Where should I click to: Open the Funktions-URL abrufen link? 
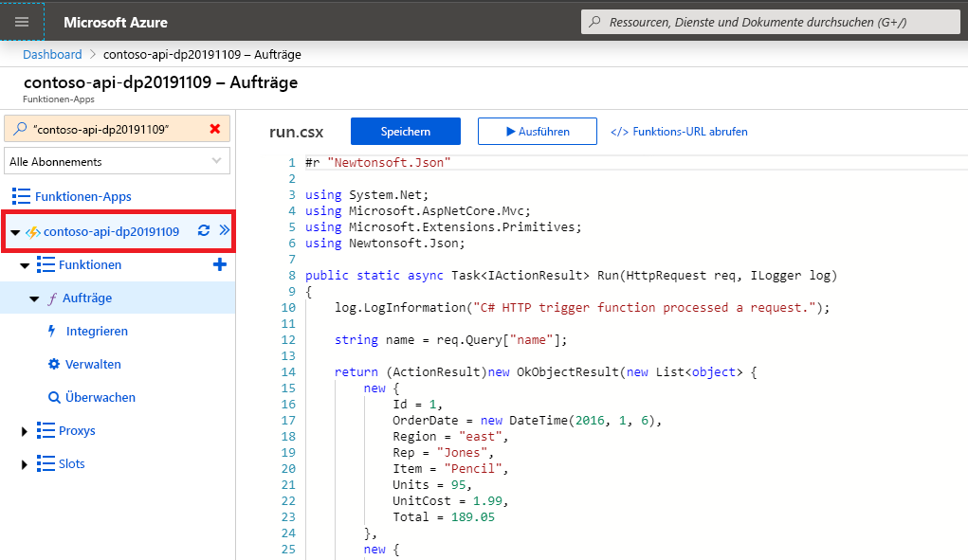pyautogui.click(x=680, y=131)
